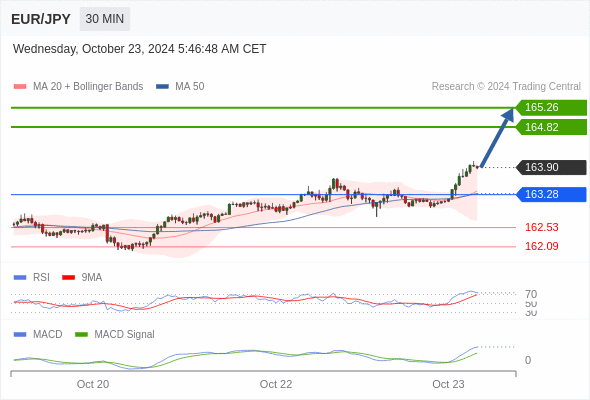Screen dimensions: 590x400
Task: Click the blue 163.28 pivot tag
Action: point(551,195)
